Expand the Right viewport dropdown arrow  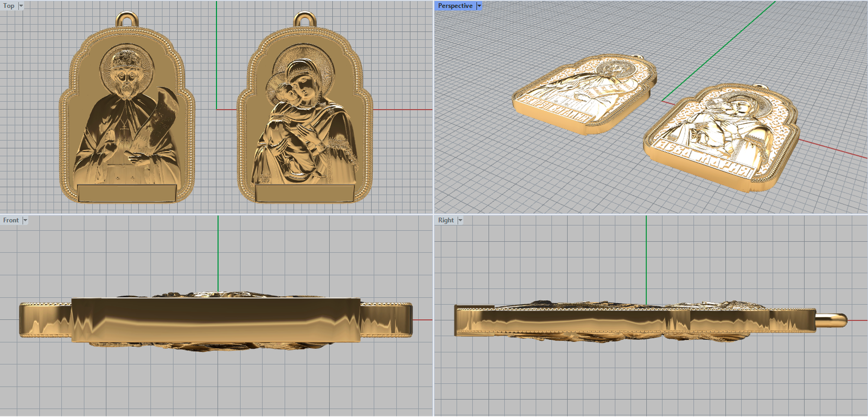coord(460,220)
